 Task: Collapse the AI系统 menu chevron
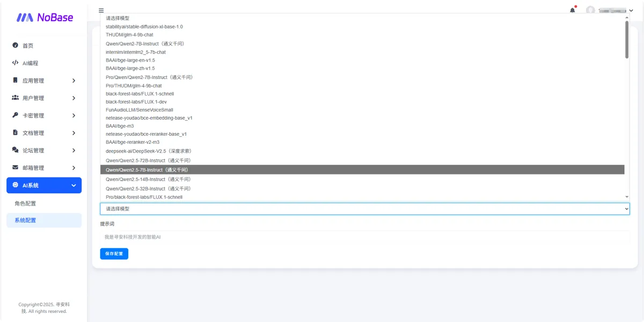tap(74, 185)
